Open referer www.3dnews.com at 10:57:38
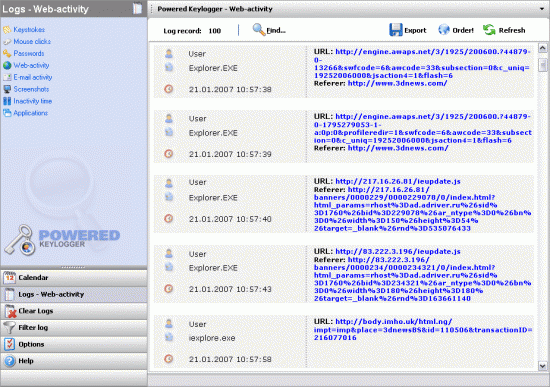This screenshot has width=550, height=387. [x=397, y=84]
